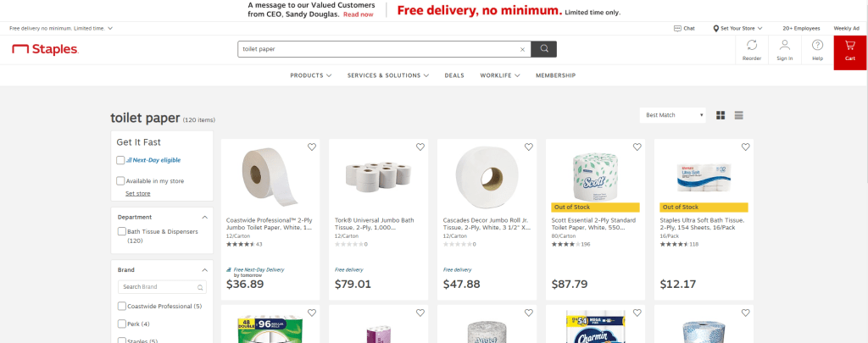
Task: Check the Available in my store option
Action: tap(120, 180)
